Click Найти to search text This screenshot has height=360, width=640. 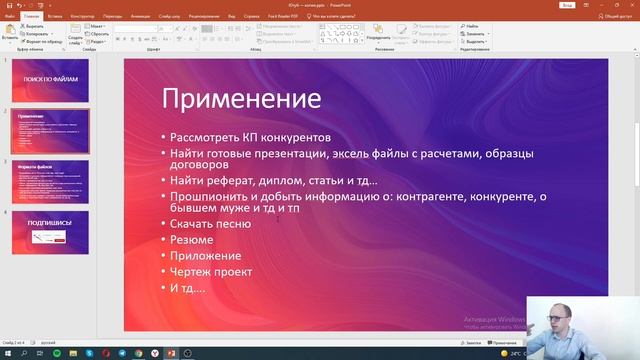(469, 26)
